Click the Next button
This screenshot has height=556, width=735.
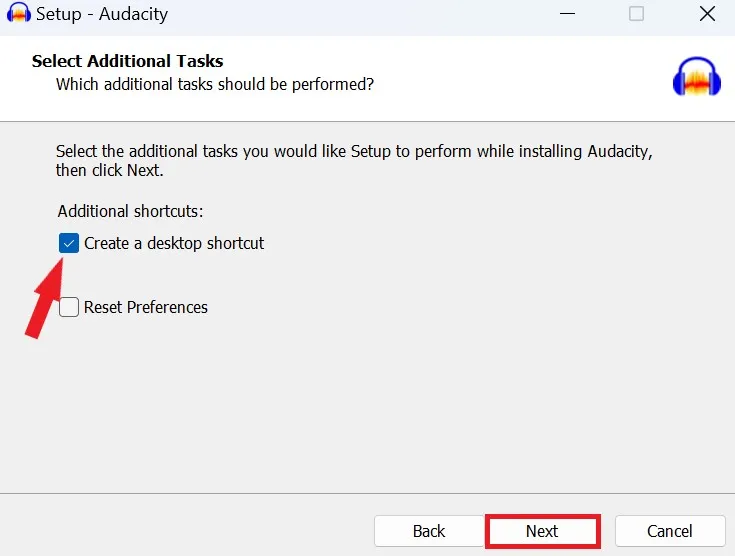[x=542, y=531]
